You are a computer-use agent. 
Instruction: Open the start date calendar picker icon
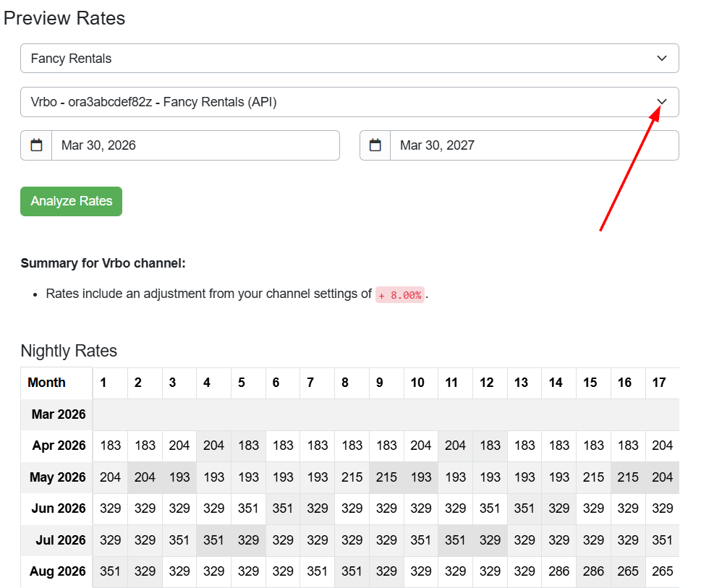pyautogui.click(x=35, y=145)
